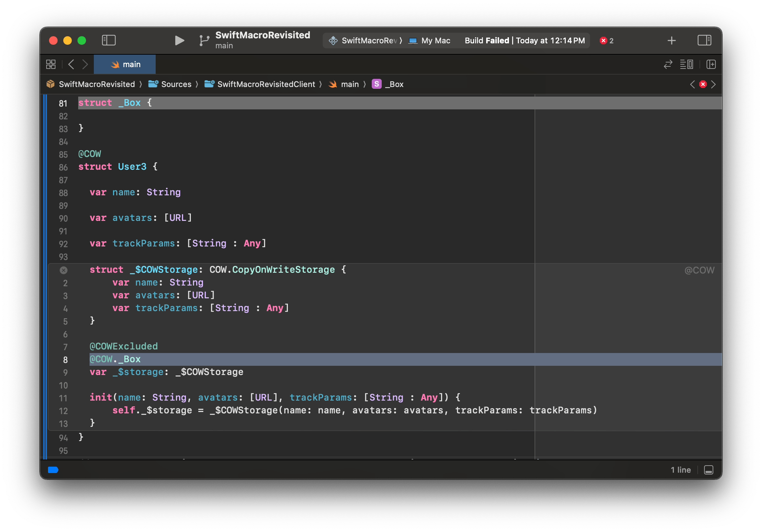Add an editor on the right
The height and width of the screenshot is (532, 762).
pos(711,64)
